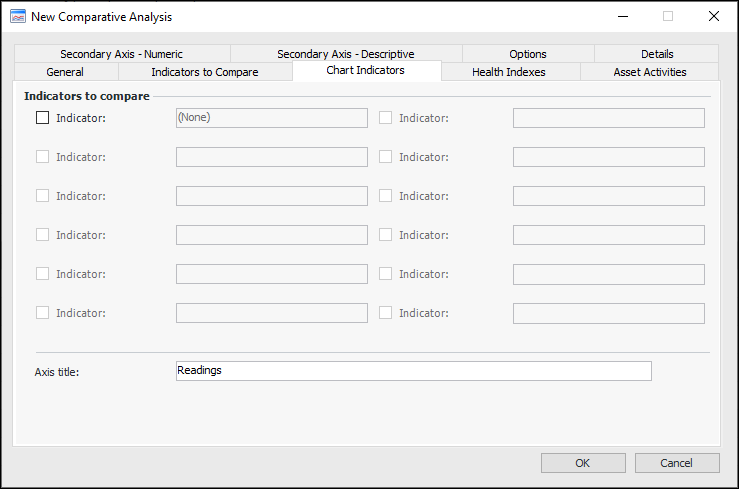This screenshot has width=739, height=489.
Task: Cancel the comparative analysis dialog
Action: [676, 463]
